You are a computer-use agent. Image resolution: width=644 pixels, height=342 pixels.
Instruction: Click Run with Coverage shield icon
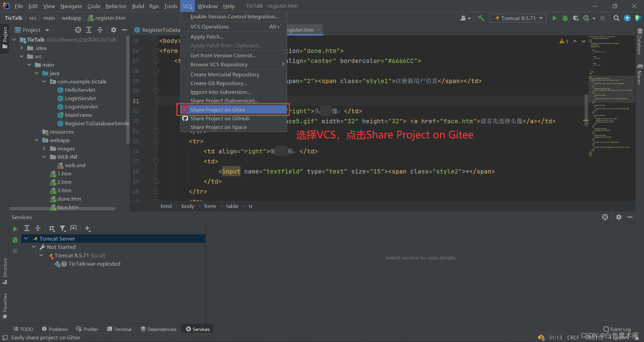[576, 18]
